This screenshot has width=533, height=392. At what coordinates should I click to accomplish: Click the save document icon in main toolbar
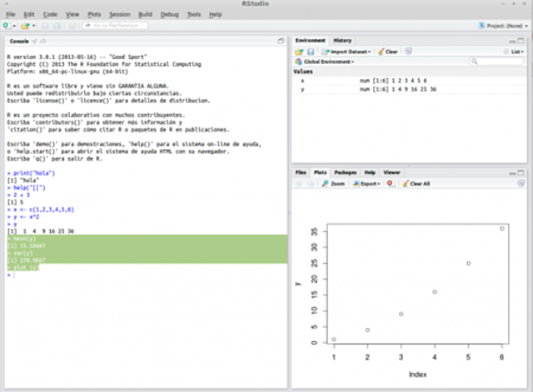(x=45, y=26)
